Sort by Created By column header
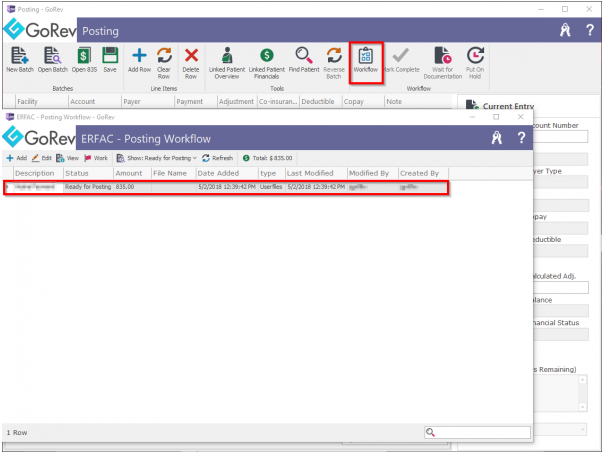The width and height of the screenshot is (604, 453). (423, 173)
